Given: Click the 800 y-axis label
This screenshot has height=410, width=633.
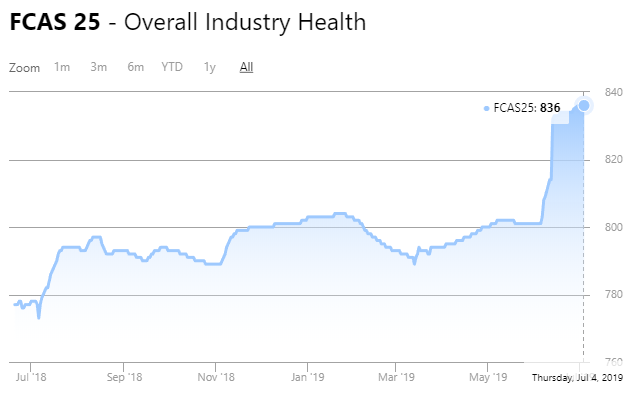Looking at the screenshot, I should (x=613, y=228).
